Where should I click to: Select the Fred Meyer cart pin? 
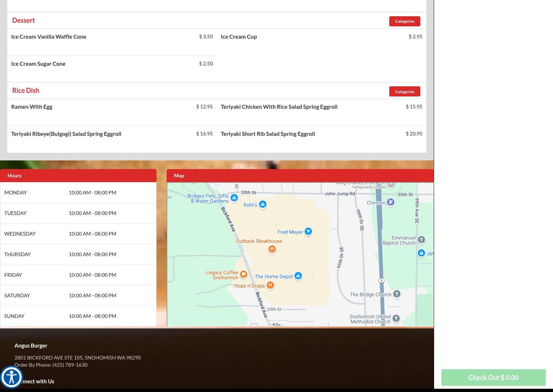click(x=308, y=231)
